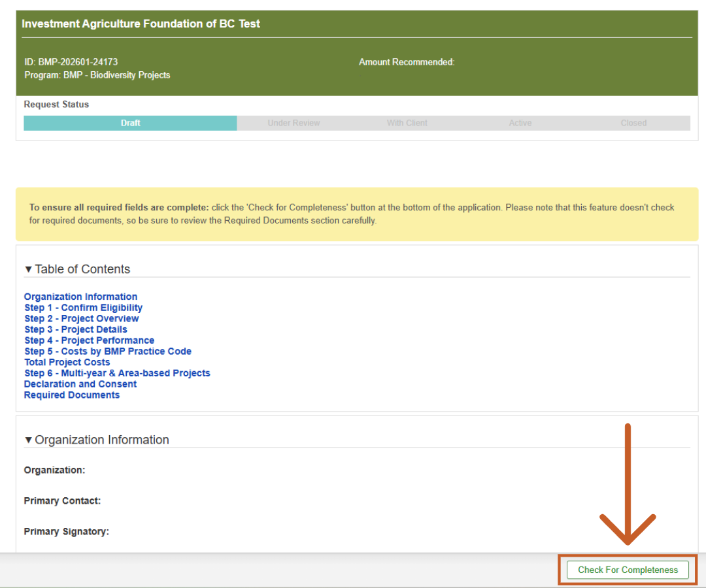Jump to the Required Documents link
The height and width of the screenshot is (588, 706).
[72, 395]
